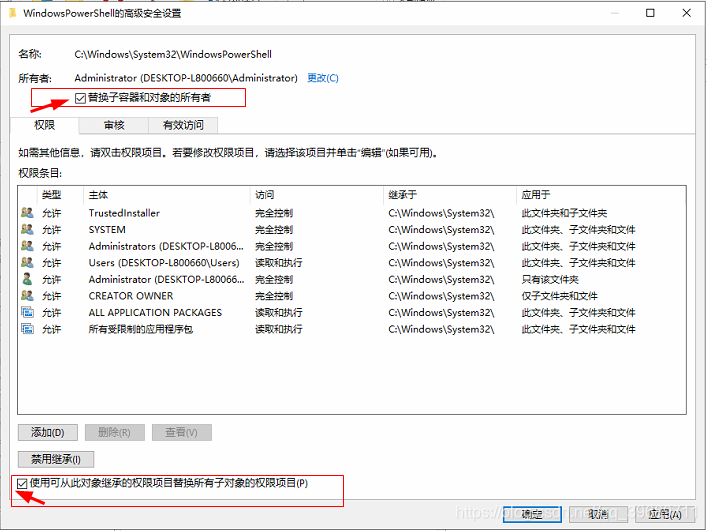Close the advanced security settings window
Image resolution: width=707 pixels, height=531 pixels.
[687, 13]
